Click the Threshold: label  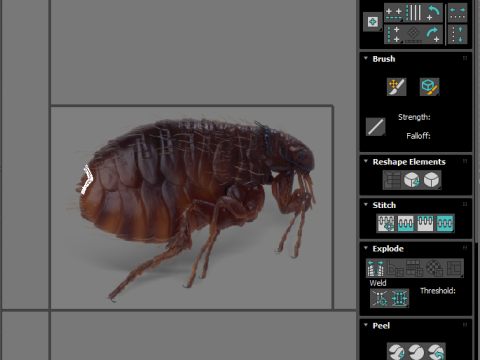coord(438,291)
